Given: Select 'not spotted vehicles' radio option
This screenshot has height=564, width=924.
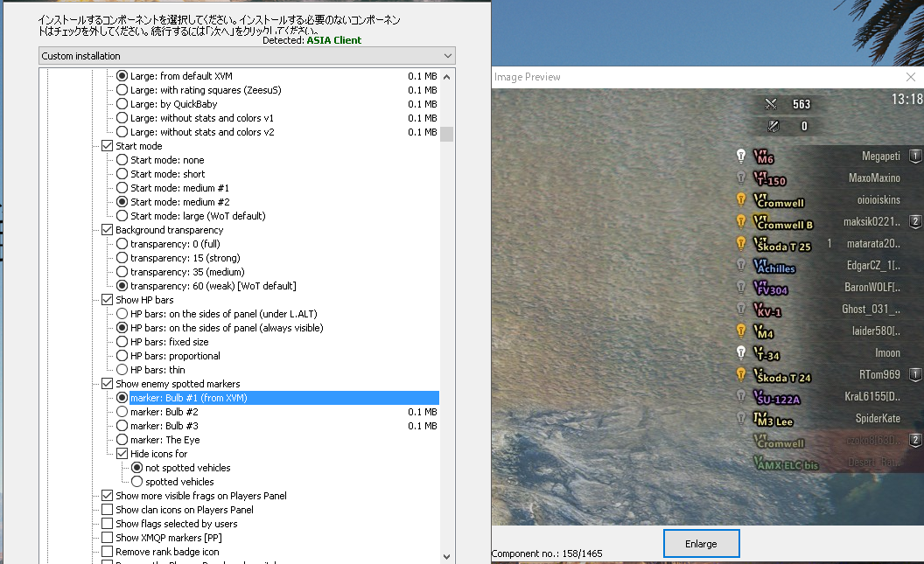Looking at the screenshot, I should click(136, 468).
